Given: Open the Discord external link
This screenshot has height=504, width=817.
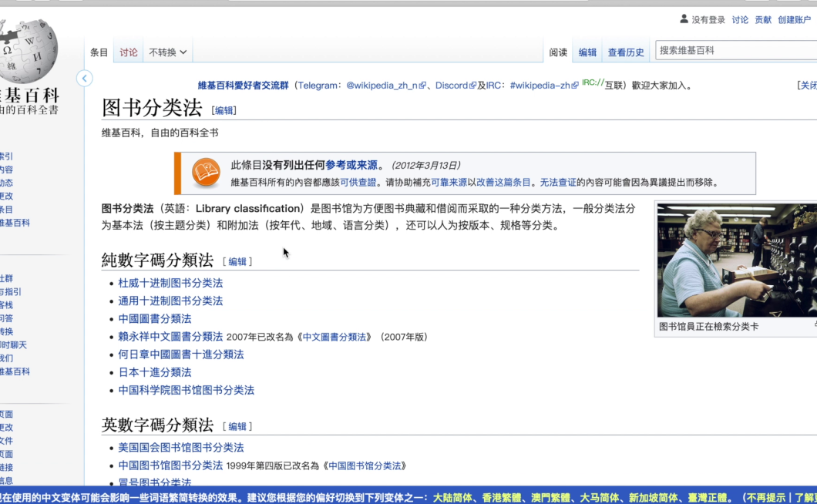Looking at the screenshot, I should point(452,86).
